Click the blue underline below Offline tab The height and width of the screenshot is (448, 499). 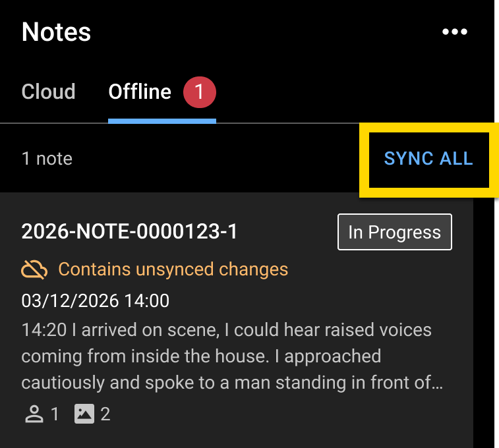[162, 121]
